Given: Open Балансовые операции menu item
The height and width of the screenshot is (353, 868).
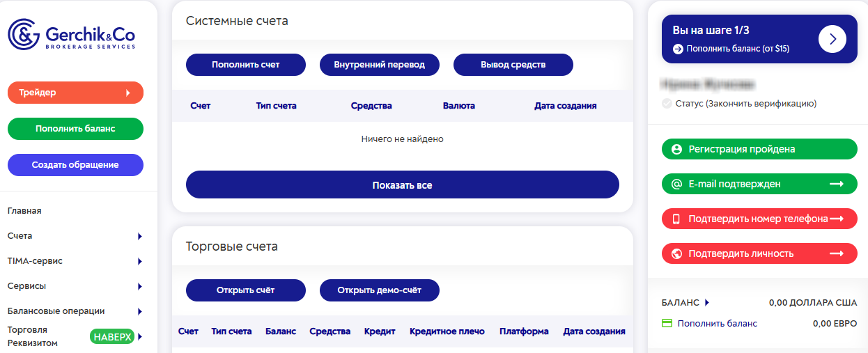Looking at the screenshot, I should pyautogui.click(x=56, y=311).
